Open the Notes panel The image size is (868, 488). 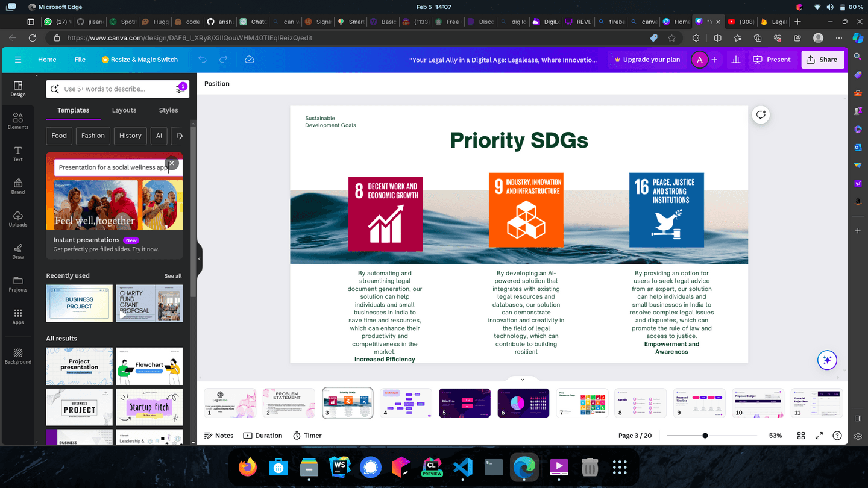tap(219, 436)
